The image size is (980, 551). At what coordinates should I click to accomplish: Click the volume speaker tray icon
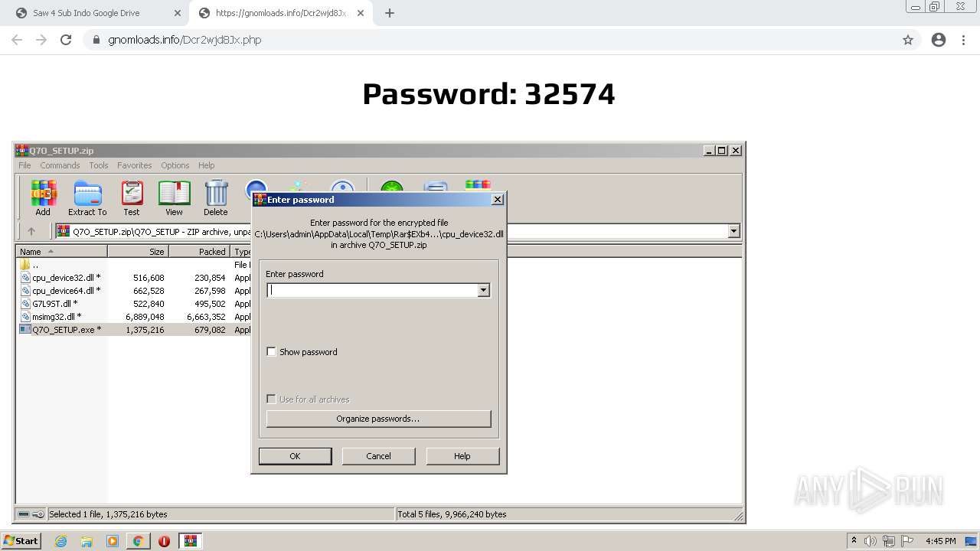coord(871,541)
